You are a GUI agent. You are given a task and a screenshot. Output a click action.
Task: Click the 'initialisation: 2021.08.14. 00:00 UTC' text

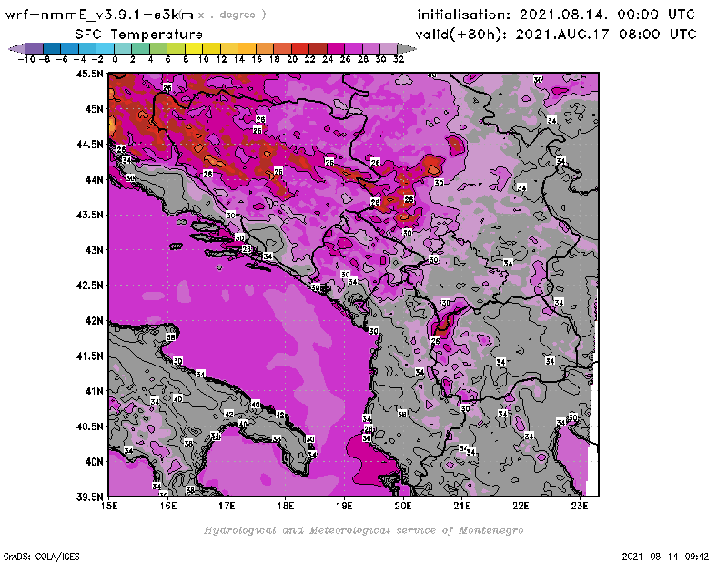click(556, 15)
